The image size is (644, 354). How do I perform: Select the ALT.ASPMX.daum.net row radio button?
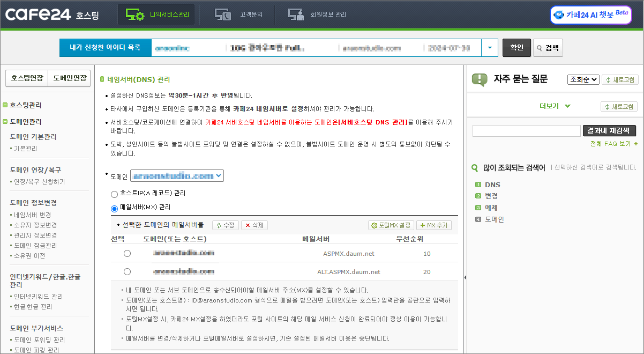point(127,271)
